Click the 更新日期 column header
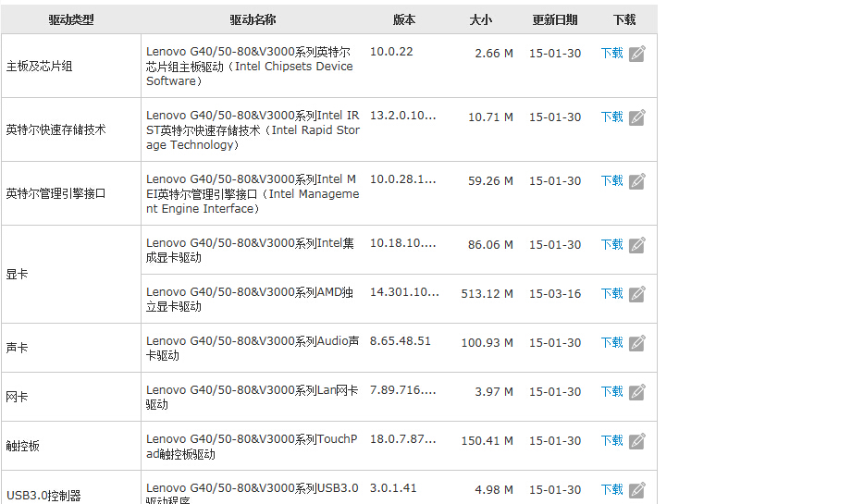 pyautogui.click(x=555, y=19)
